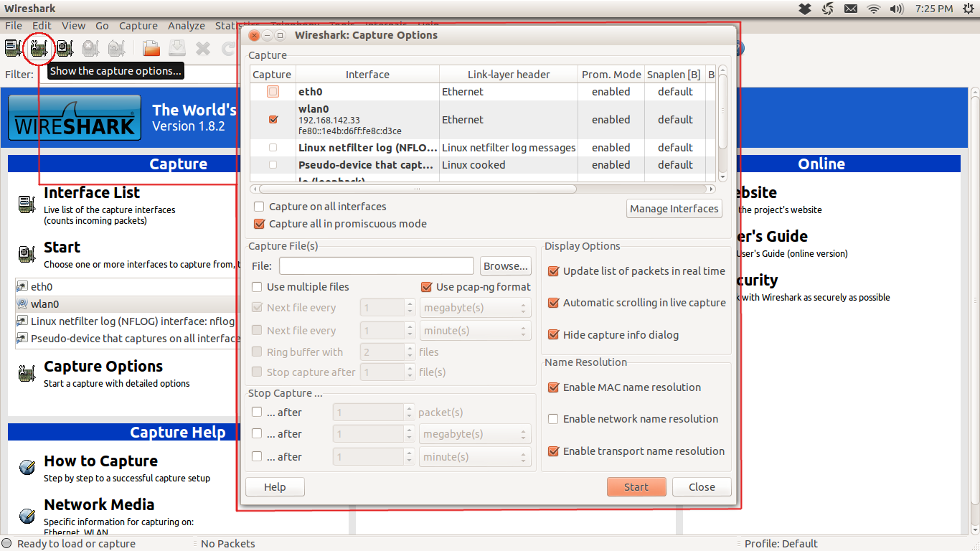
Task: Check the eth0 capture checkbox
Action: 273,91
